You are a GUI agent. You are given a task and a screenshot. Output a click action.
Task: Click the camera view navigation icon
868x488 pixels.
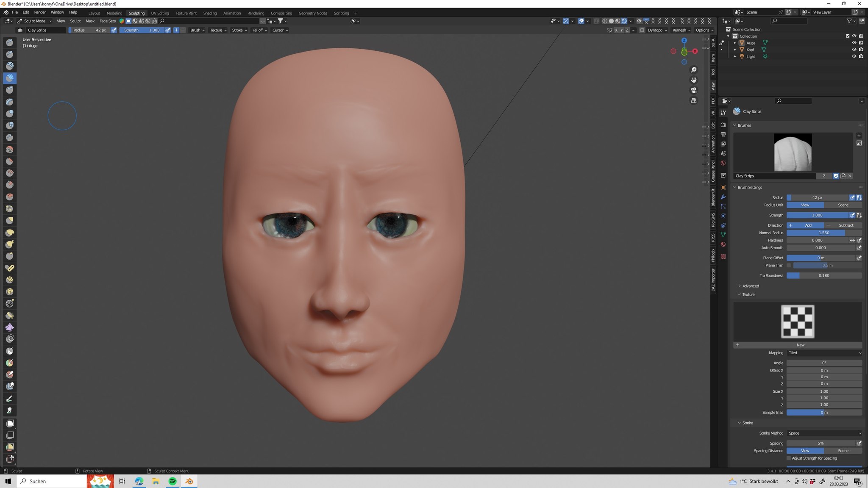pyautogui.click(x=694, y=90)
